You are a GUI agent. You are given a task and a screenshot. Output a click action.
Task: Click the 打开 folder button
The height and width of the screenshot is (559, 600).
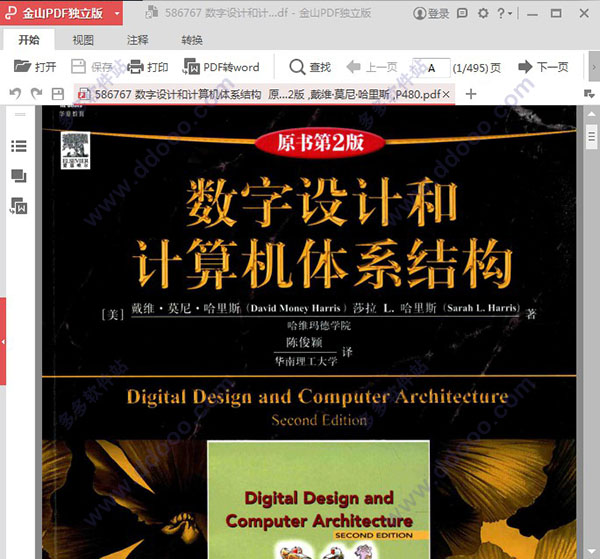(x=35, y=67)
